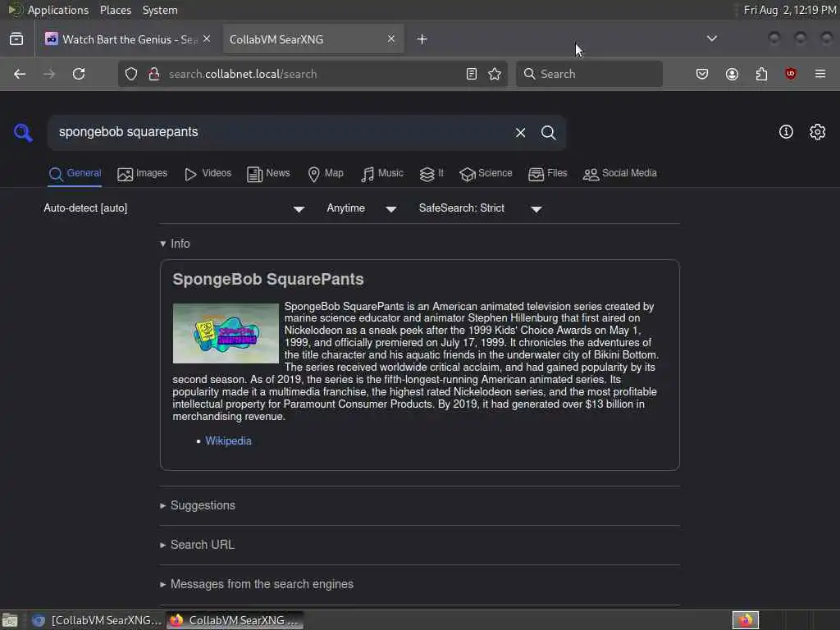This screenshot has height=630, width=840.
Task: Click the SpongeBob SquarePants infobox thumbnail
Action: click(226, 333)
